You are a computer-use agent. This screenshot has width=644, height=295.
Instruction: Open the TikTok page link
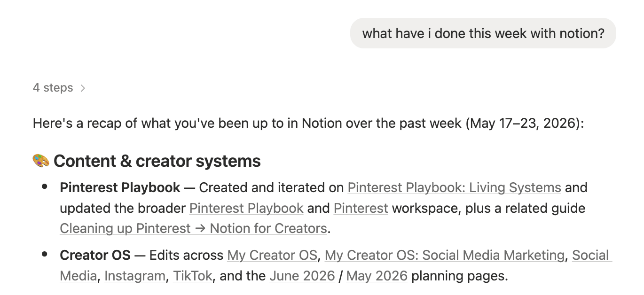[x=193, y=275]
